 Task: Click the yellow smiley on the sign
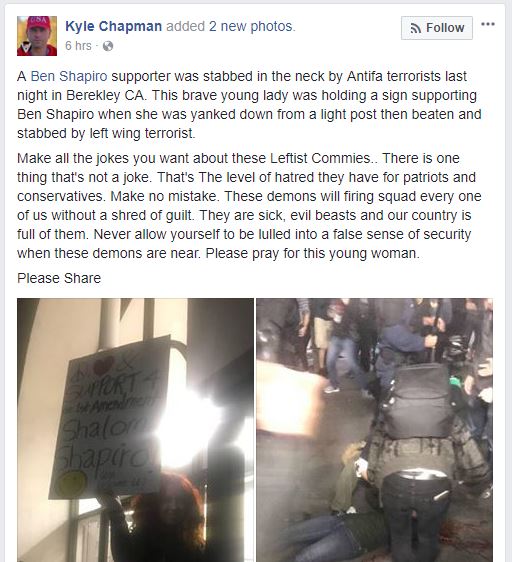73,483
